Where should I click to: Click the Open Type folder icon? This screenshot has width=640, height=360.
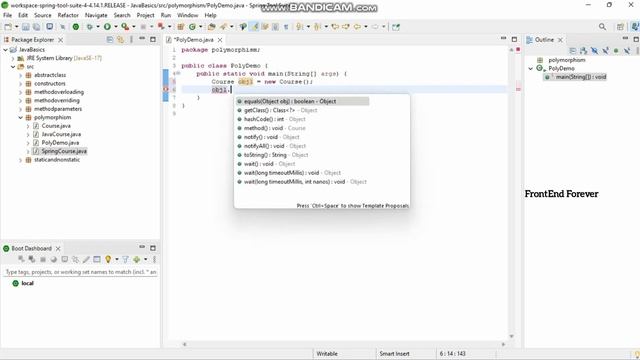coord(211,27)
